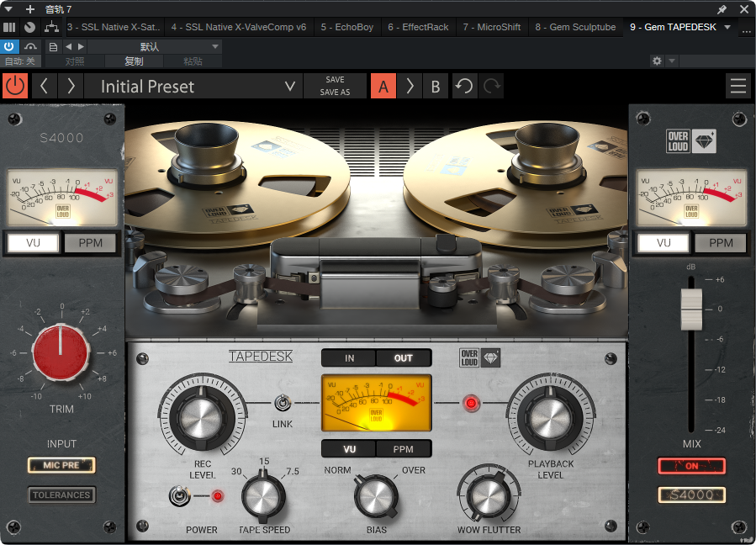This screenshot has width=756, height=545.
Task: Copy snapshot A to B with arrow
Action: pyautogui.click(x=410, y=86)
